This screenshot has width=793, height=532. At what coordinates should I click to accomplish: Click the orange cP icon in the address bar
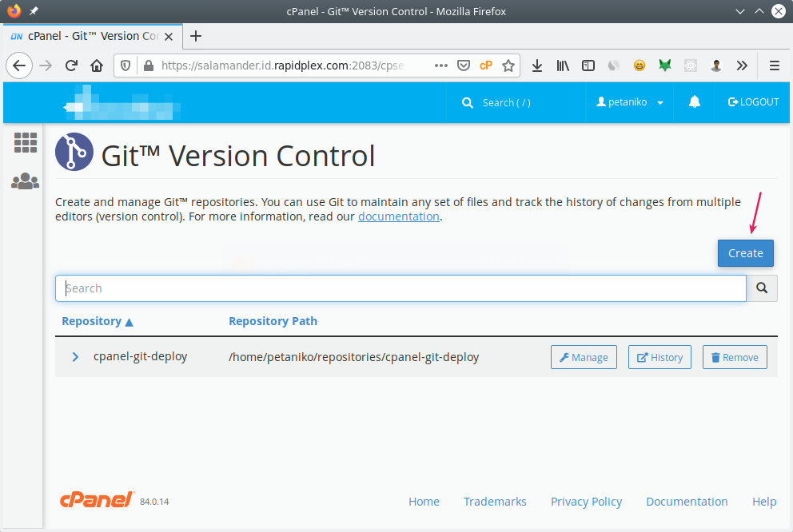coord(486,66)
